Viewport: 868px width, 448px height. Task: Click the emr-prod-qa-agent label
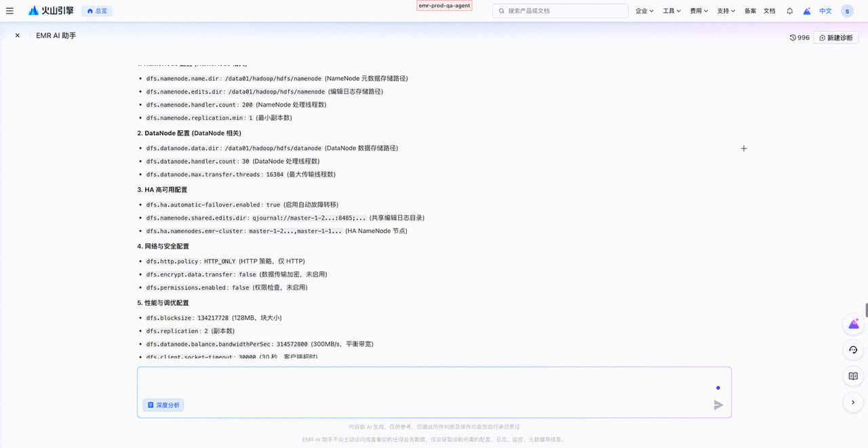(x=444, y=5)
